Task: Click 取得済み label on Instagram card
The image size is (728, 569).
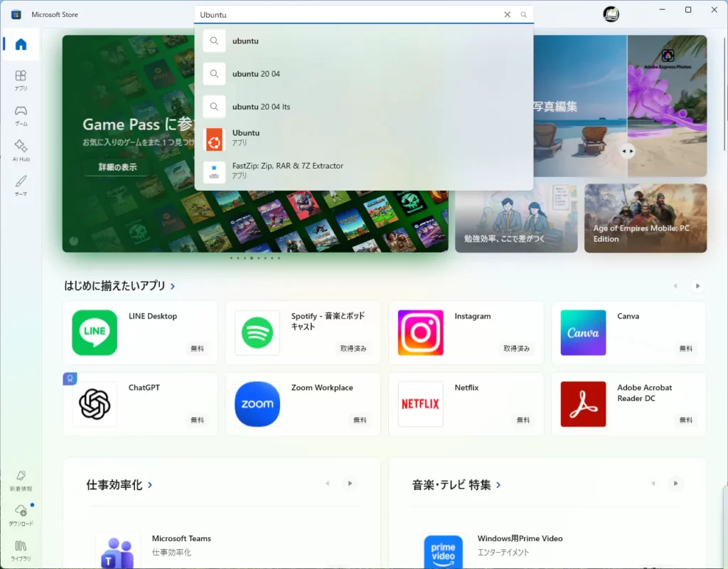Action: point(516,349)
